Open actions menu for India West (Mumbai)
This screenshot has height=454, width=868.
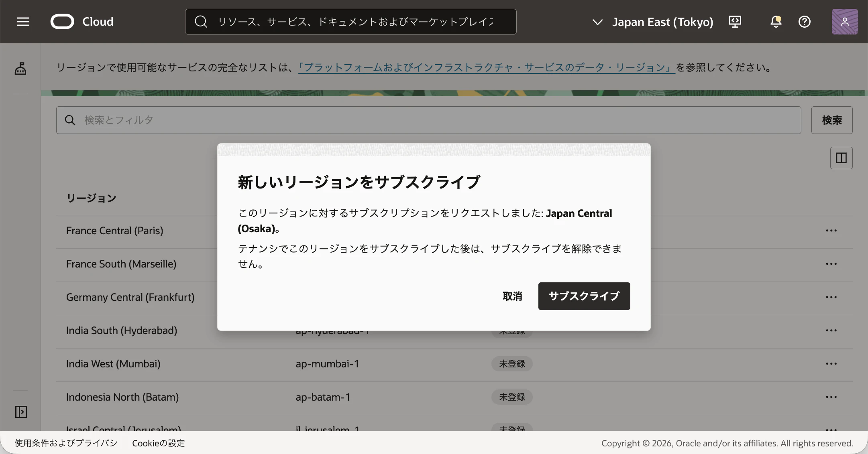[831, 364]
